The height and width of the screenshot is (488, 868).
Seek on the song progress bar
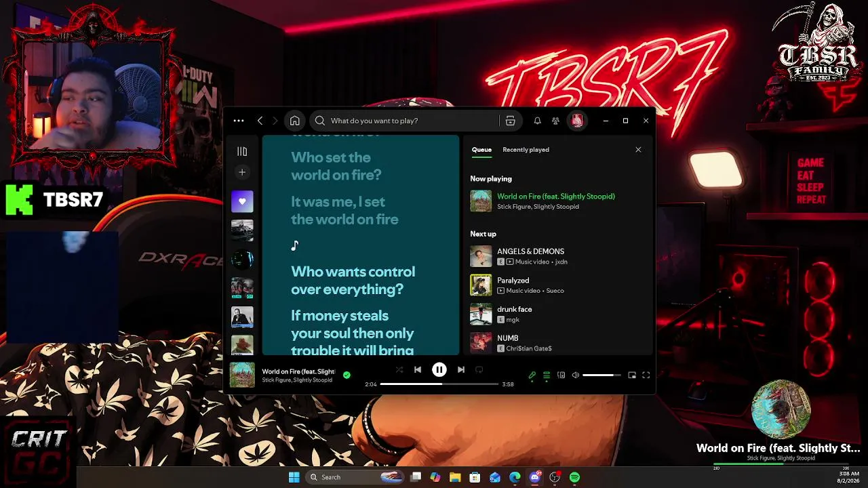point(439,384)
